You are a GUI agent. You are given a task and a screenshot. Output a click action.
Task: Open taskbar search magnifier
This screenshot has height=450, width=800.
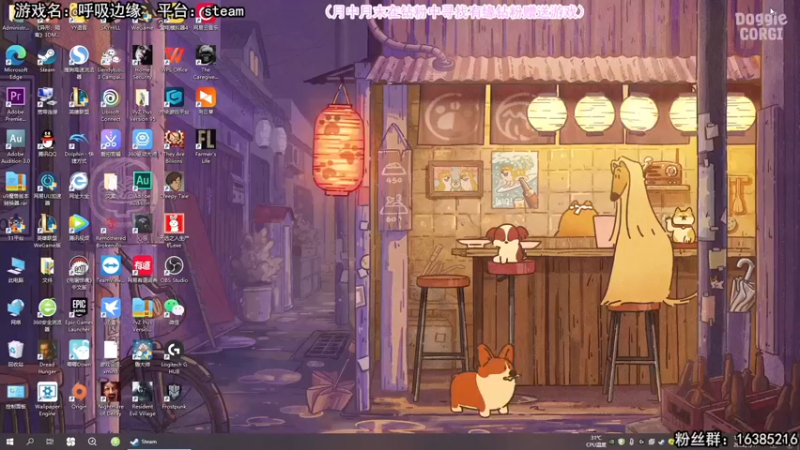[x=30, y=441]
